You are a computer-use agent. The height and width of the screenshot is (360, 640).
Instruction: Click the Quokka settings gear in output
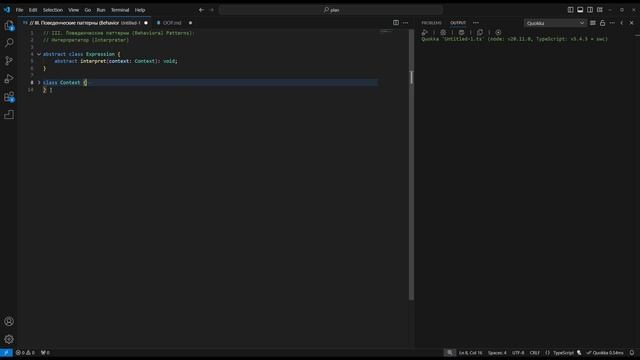[x=443, y=32]
